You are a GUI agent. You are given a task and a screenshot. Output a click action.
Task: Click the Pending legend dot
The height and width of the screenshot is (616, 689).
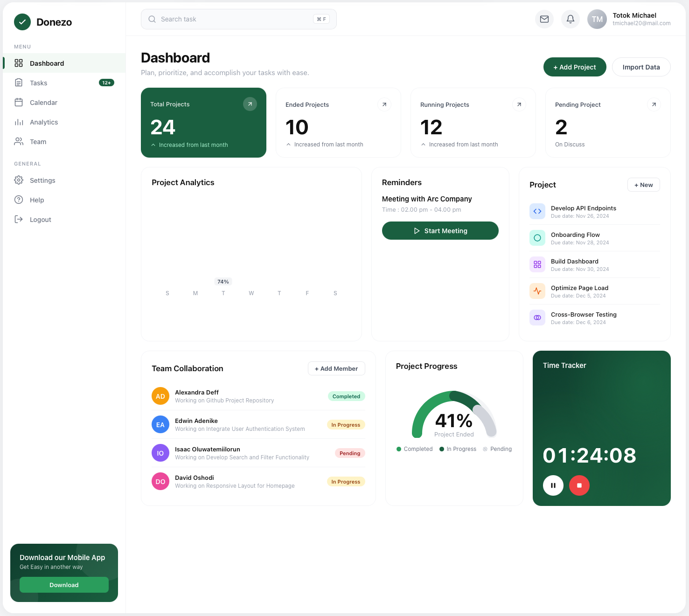point(485,449)
